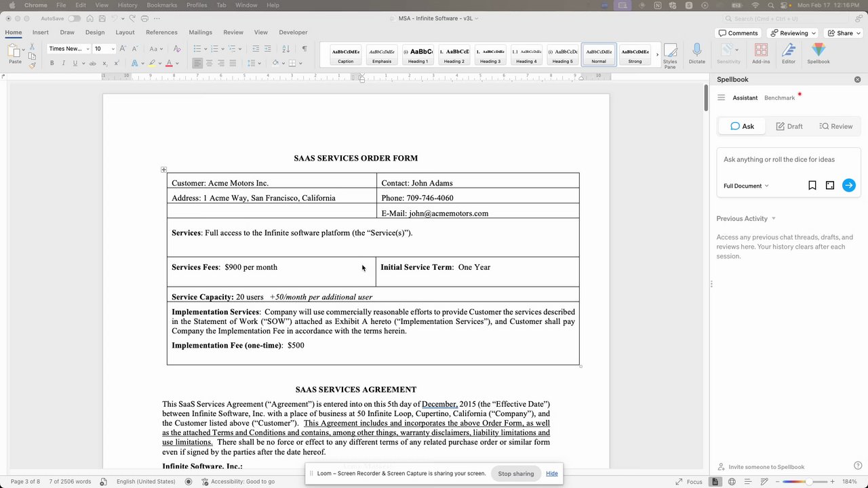This screenshot has width=868, height=488.
Task: Click the bookmark icon in Spellbook prompt box
Action: [812, 185]
